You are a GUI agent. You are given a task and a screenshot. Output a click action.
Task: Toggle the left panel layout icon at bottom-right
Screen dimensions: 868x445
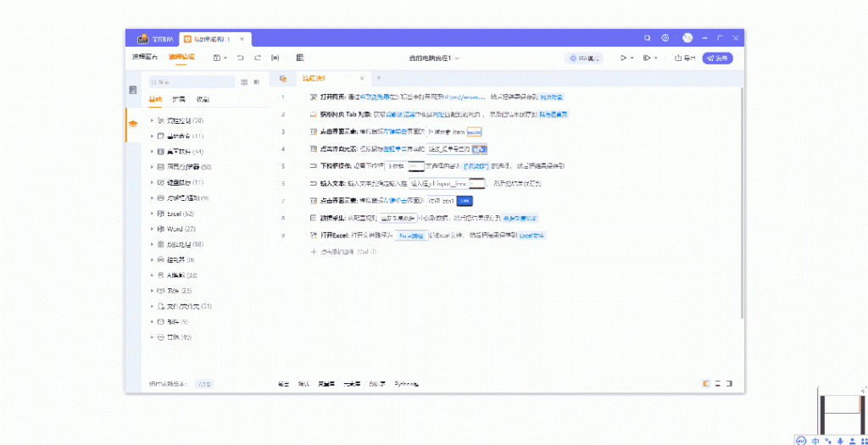pyautogui.click(x=705, y=384)
